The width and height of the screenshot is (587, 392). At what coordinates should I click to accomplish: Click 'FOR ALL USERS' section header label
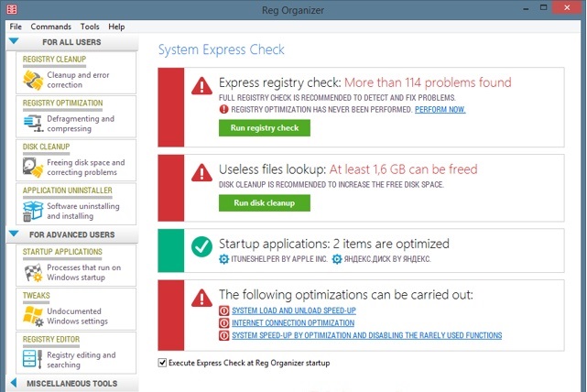pyautogui.click(x=71, y=42)
